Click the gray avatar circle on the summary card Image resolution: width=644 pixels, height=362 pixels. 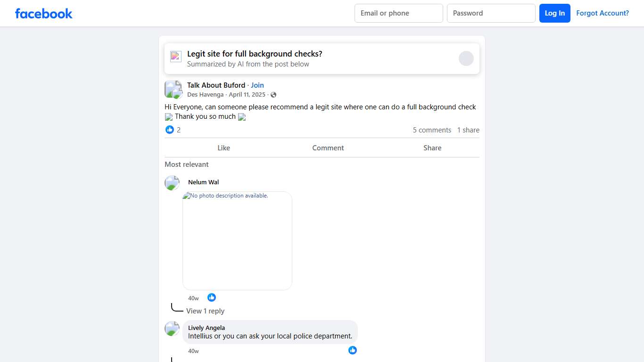(x=466, y=58)
